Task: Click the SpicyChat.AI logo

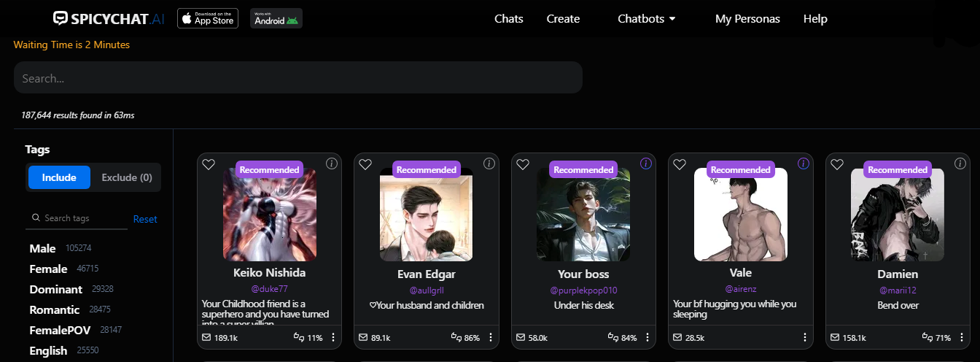Action: tap(109, 19)
